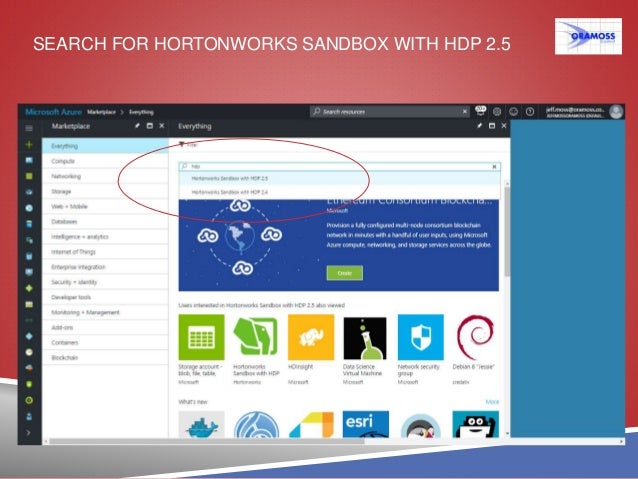Open Hortonworks Sandbox with HDP tile
Screen dimensions: 638x479
pos(256,350)
